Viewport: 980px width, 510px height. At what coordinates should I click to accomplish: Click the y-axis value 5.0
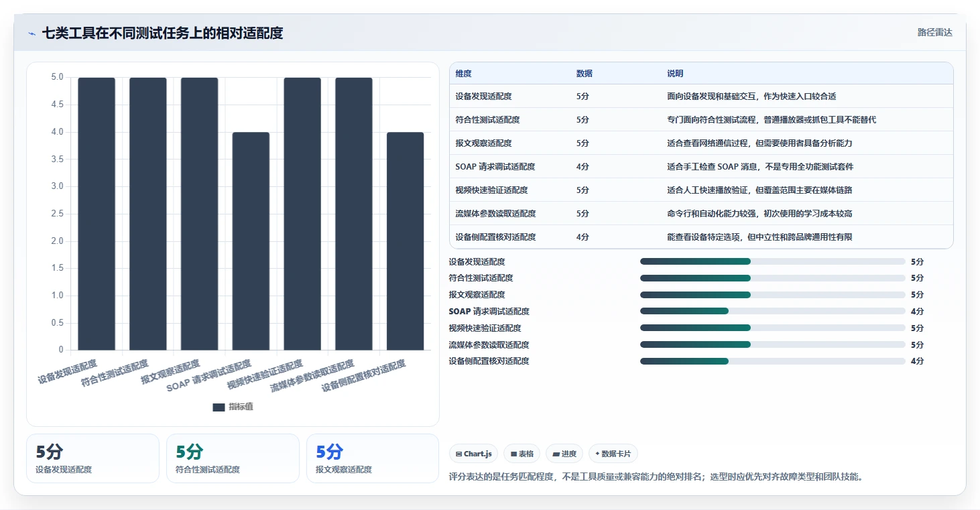[57, 78]
